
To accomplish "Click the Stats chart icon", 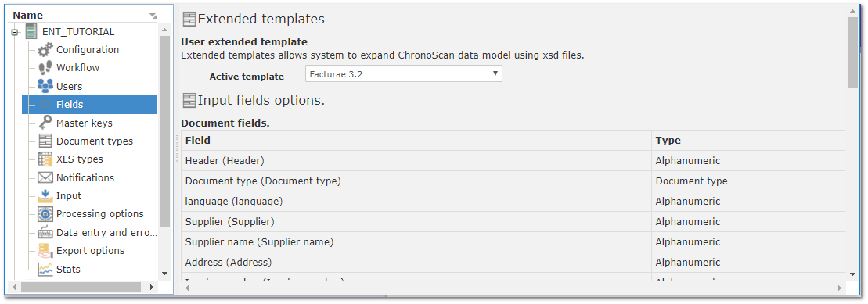I will [45, 269].
